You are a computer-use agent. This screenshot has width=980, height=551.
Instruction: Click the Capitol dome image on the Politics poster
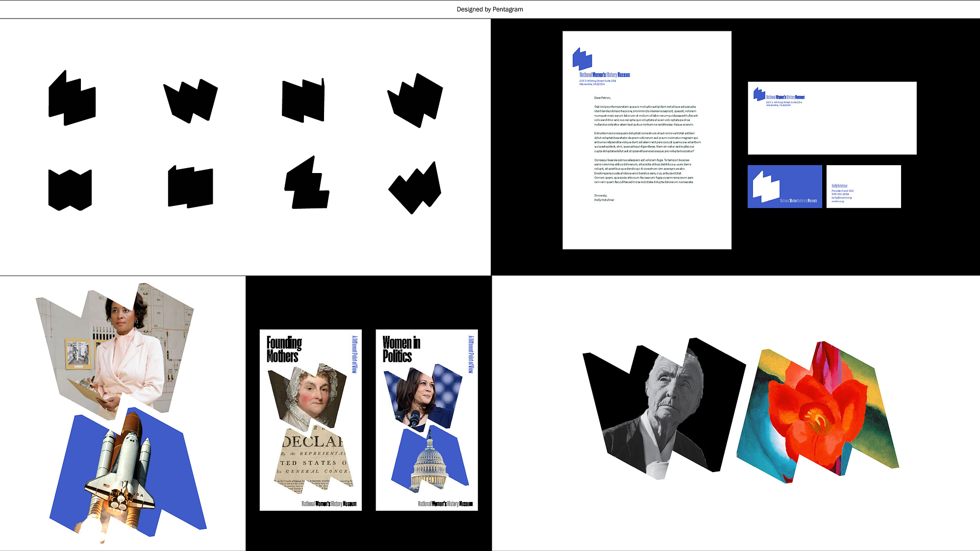pyautogui.click(x=429, y=458)
